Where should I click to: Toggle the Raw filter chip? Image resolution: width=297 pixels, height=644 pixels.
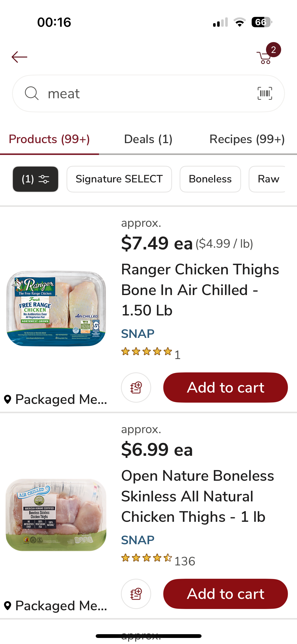click(x=268, y=179)
